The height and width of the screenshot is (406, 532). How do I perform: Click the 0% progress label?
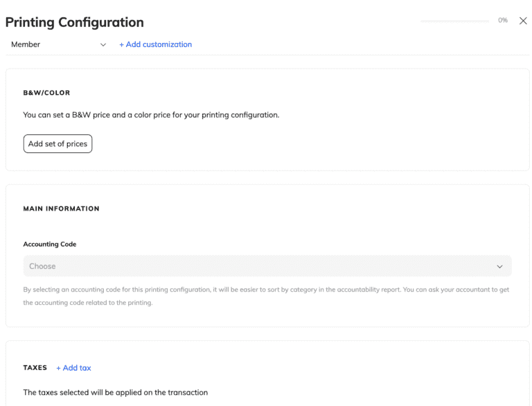pos(503,21)
